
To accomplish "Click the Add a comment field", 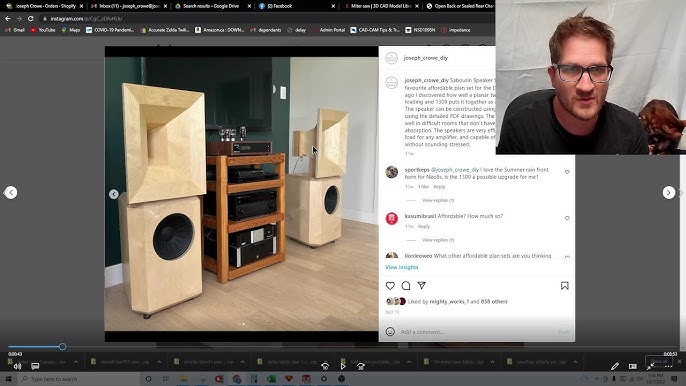I will (x=477, y=332).
